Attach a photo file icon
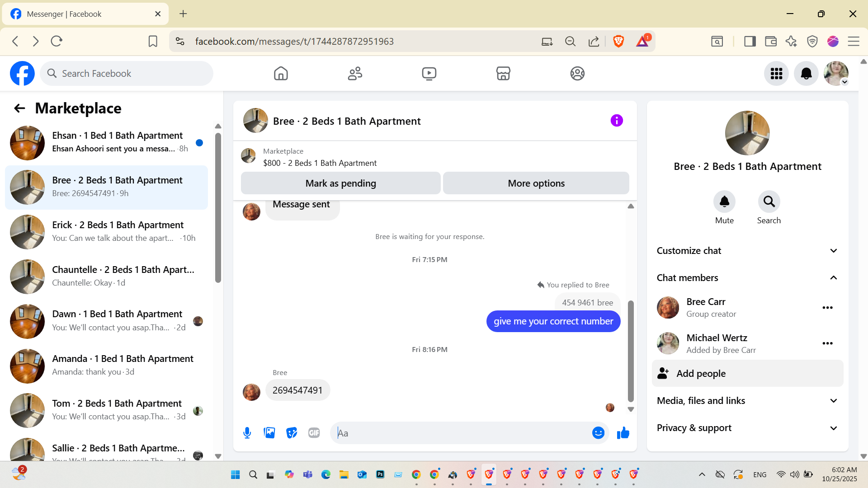This screenshot has width=868, height=488. pos(269,433)
